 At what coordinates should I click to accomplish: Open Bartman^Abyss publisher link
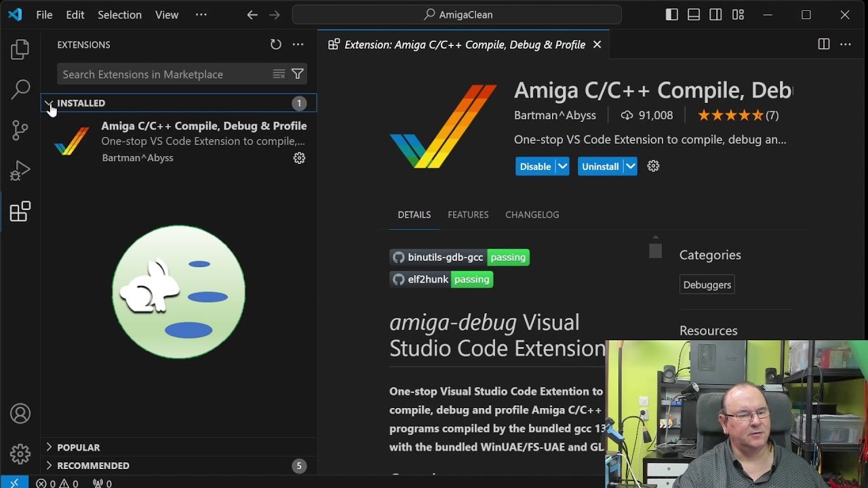[x=555, y=115]
